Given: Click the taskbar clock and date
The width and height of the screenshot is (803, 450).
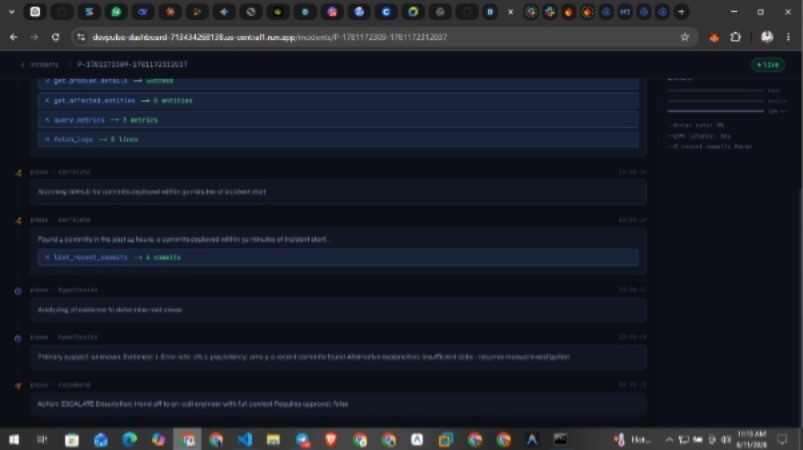Looking at the screenshot, I should click(751, 439).
